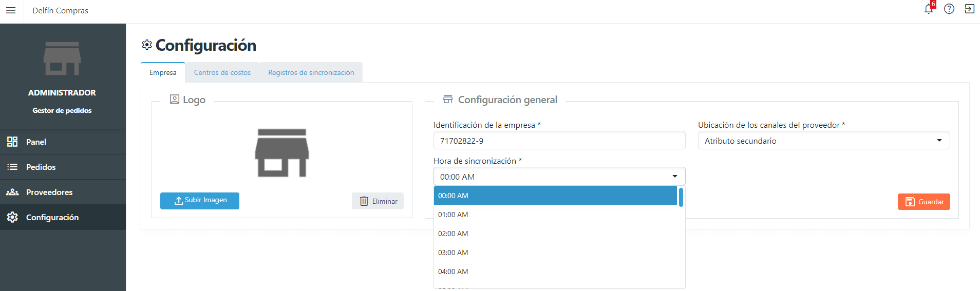Switch to Registros de sincronización tab
Viewport: 980px width, 291px height.
(311, 72)
